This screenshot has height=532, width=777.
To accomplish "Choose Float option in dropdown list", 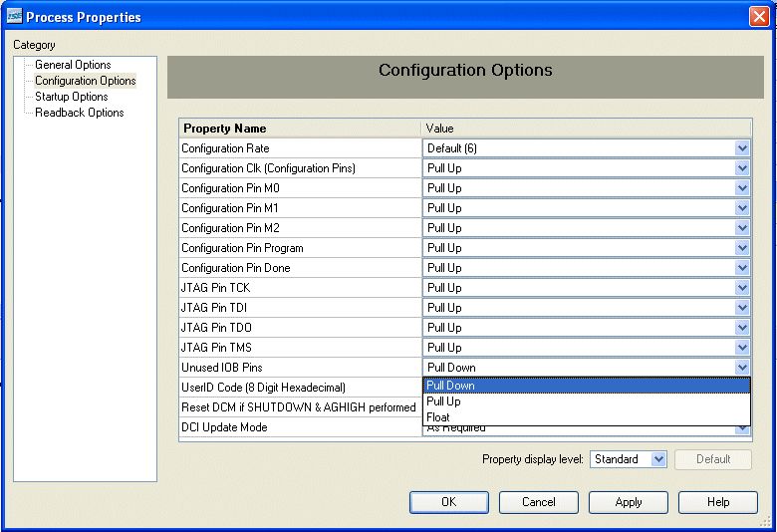I will tap(437, 417).
